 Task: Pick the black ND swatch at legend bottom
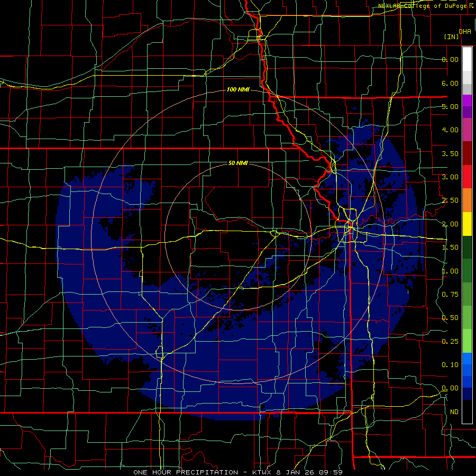[x=467, y=411]
